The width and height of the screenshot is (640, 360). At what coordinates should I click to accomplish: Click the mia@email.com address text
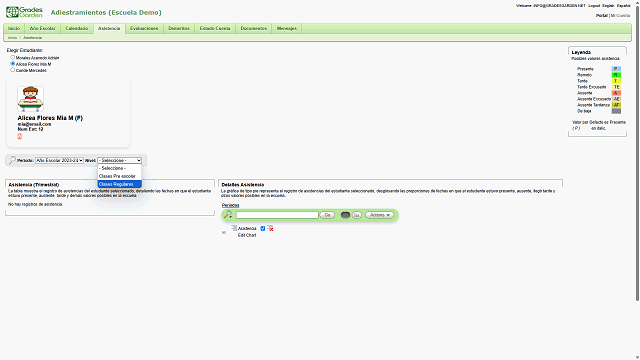[34, 124]
